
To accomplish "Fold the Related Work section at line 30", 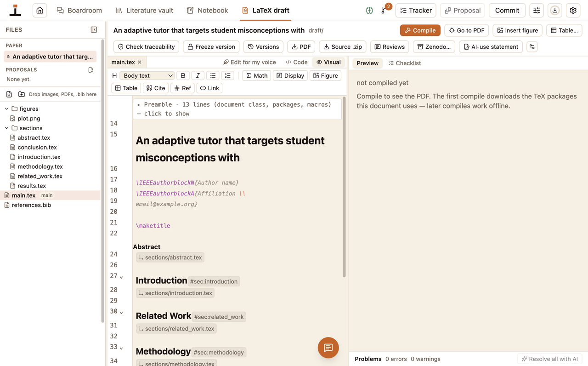I will tap(121, 313).
